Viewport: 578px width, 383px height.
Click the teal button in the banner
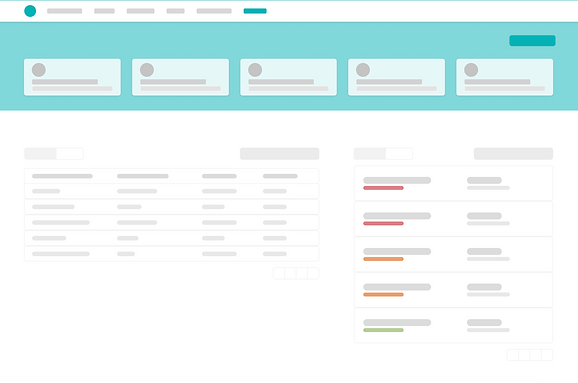[532, 41]
